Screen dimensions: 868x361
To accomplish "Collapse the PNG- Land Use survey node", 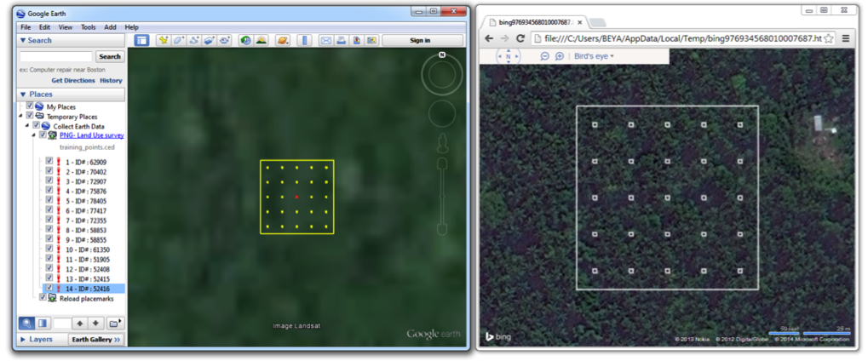I will pos(34,135).
